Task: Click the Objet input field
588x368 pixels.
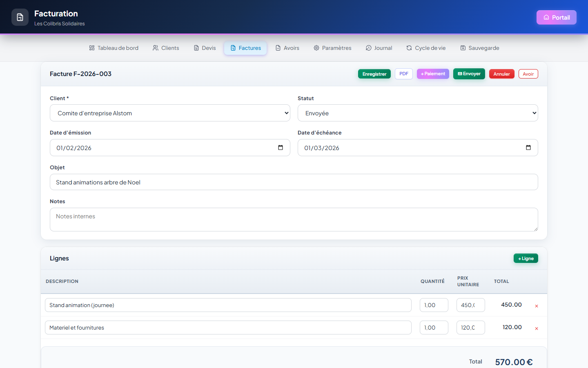Action: coord(294,182)
